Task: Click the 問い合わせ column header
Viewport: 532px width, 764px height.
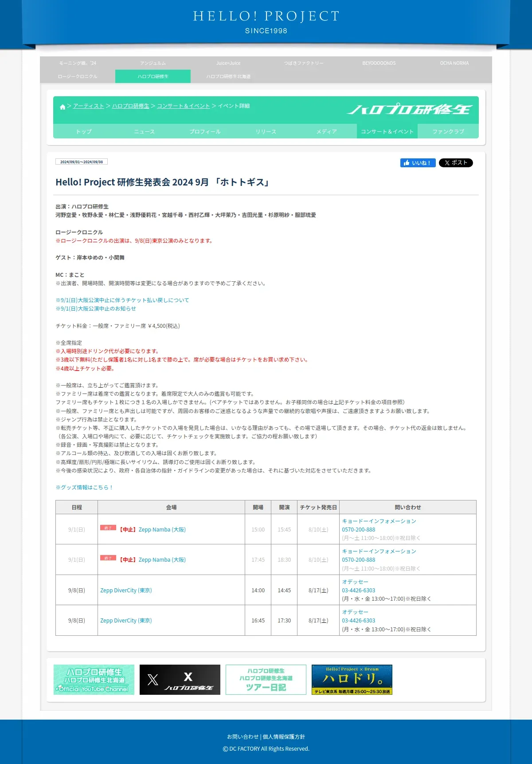Action: (x=408, y=507)
